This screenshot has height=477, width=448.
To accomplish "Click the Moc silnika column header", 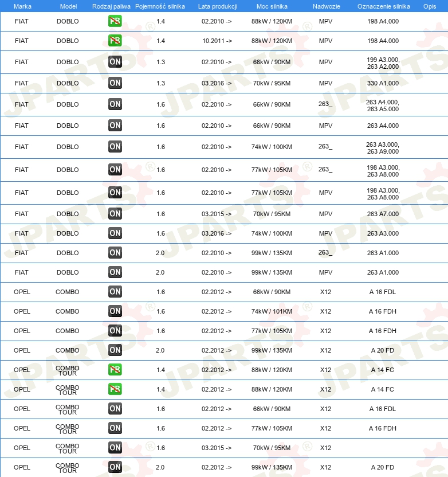I will 272,6.
